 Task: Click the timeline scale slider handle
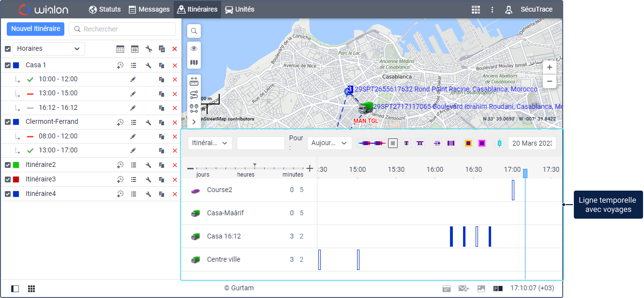tap(255, 166)
